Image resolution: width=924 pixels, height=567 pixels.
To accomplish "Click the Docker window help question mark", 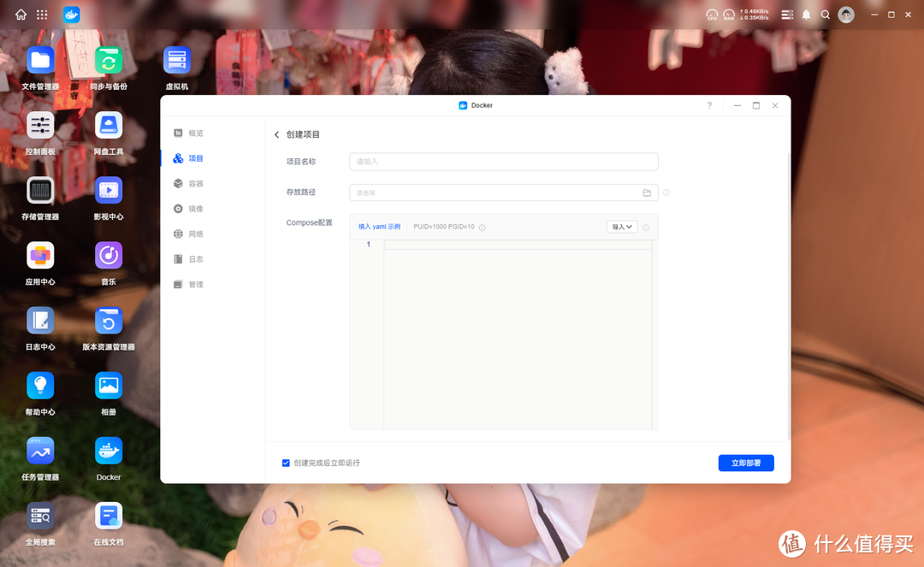I will click(x=709, y=105).
